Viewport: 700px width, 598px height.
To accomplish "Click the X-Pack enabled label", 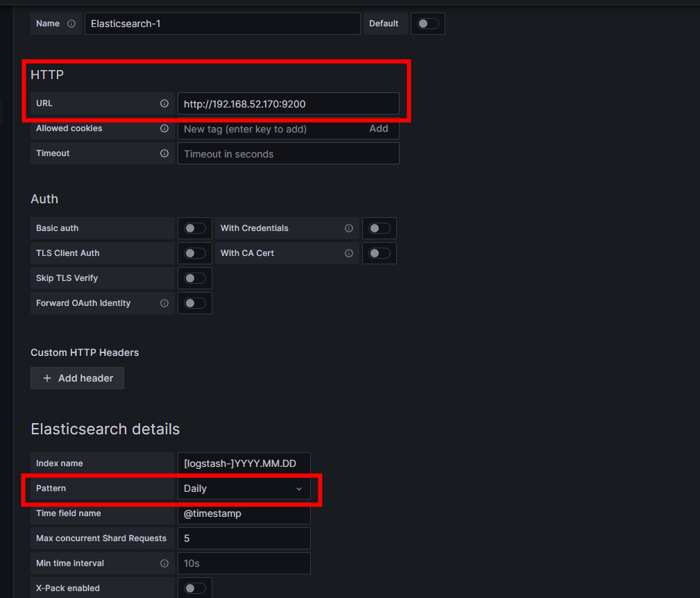I will [x=68, y=588].
